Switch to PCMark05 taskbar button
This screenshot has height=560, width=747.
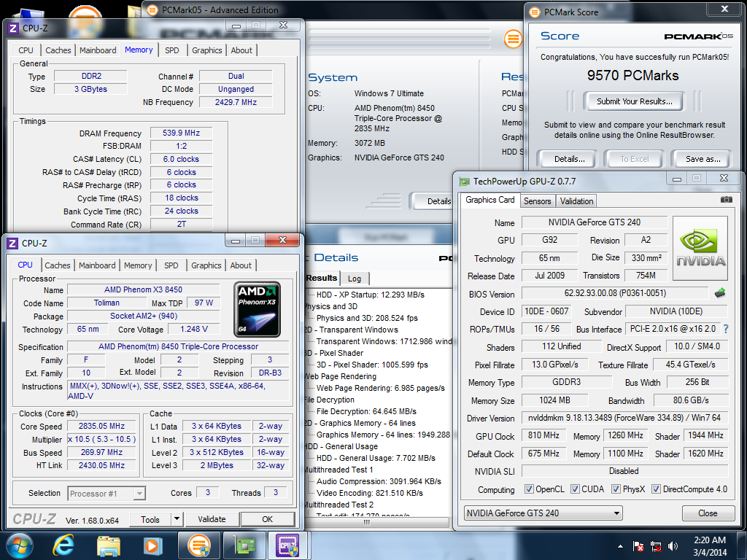[x=199, y=545]
